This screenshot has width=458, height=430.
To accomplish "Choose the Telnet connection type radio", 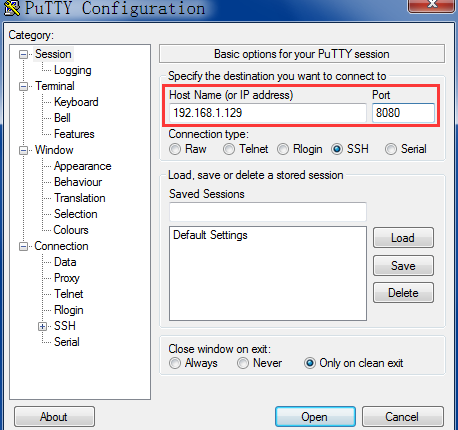I will pos(229,149).
